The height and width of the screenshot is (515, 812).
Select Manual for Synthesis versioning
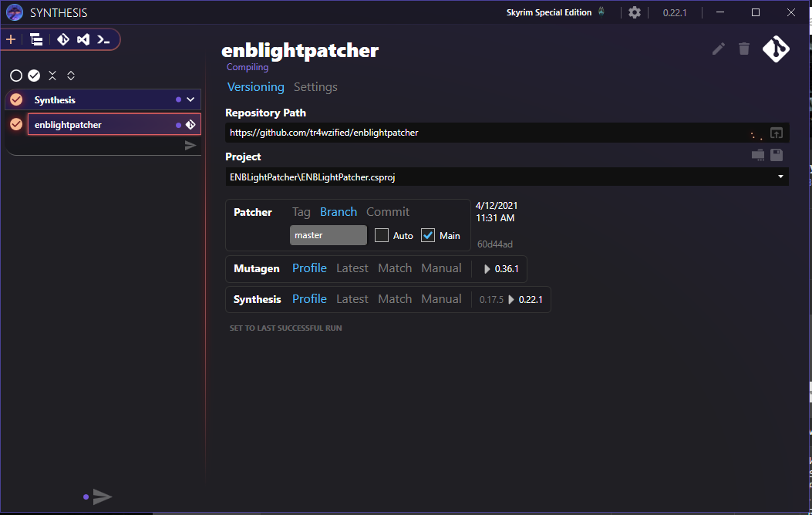click(x=441, y=299)
